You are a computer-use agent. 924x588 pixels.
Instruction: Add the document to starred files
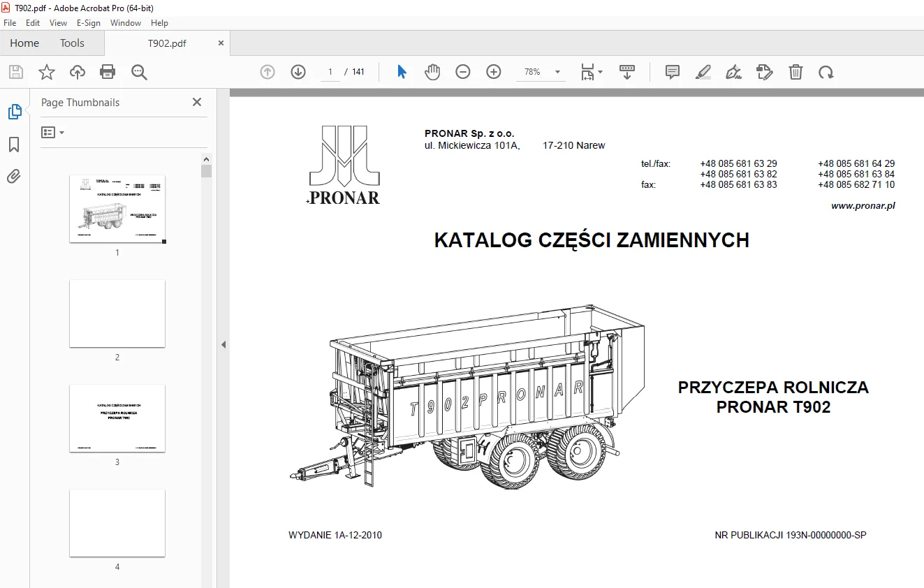47,72
